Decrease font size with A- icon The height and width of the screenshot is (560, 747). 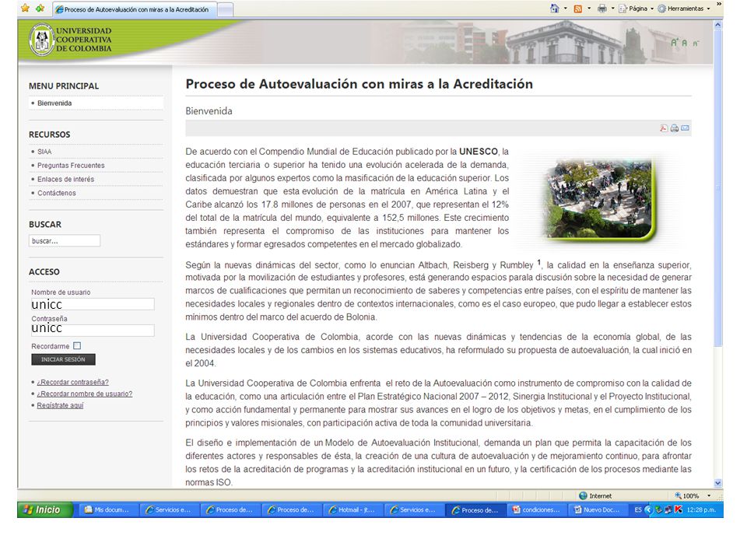tap(696, 44)
